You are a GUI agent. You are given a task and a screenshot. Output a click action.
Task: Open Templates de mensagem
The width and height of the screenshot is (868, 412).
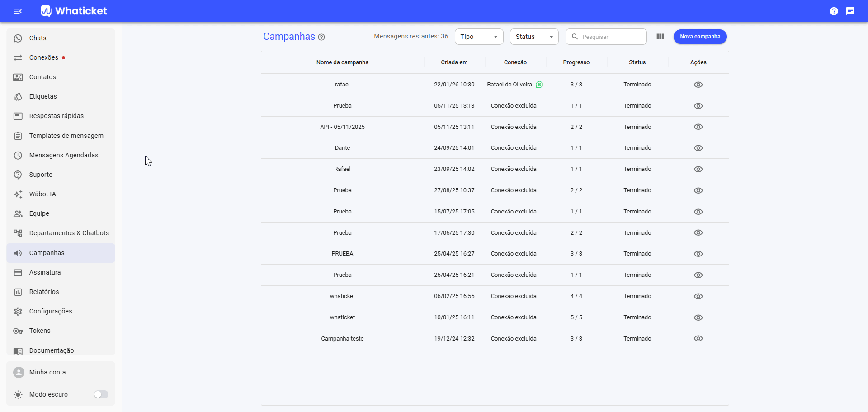tap(61, 136)
